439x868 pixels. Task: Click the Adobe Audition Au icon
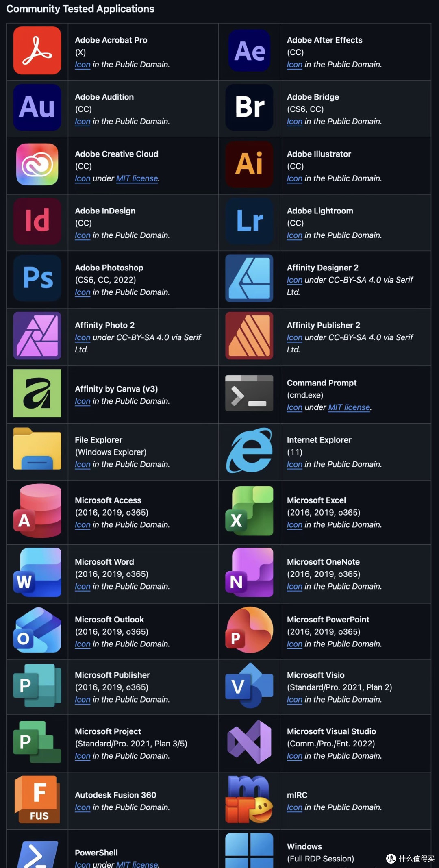37,107
